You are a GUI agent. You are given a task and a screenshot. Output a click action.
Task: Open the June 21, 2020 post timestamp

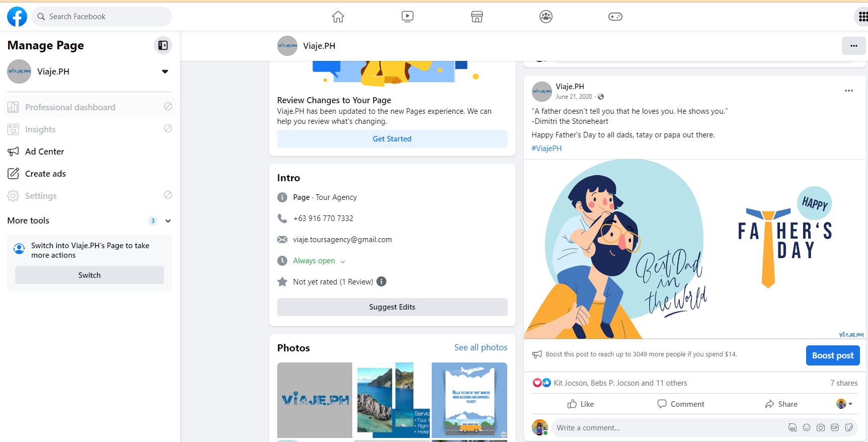coord(574,97)
